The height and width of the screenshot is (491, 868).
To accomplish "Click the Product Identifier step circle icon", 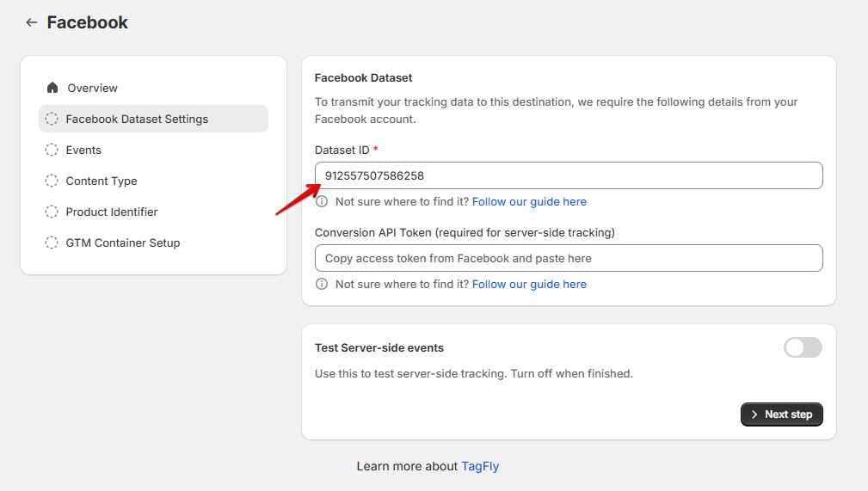I will [52, 212].
